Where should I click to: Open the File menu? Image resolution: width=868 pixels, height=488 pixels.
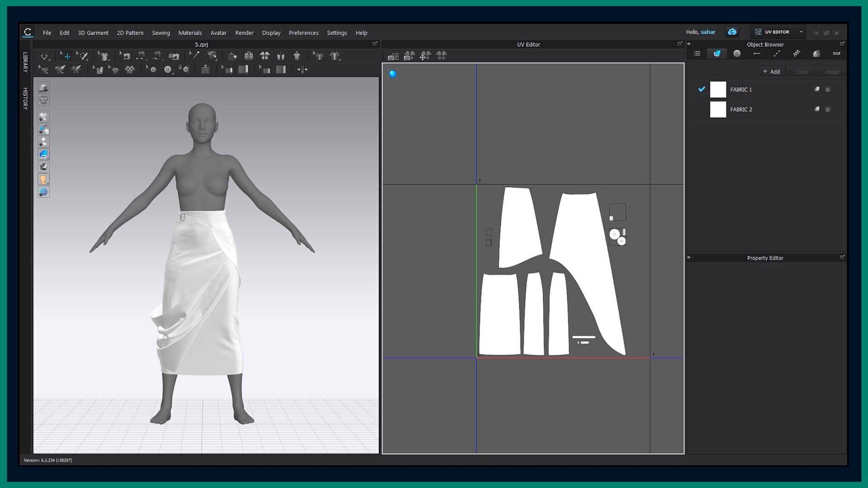[x=47, y=33]
